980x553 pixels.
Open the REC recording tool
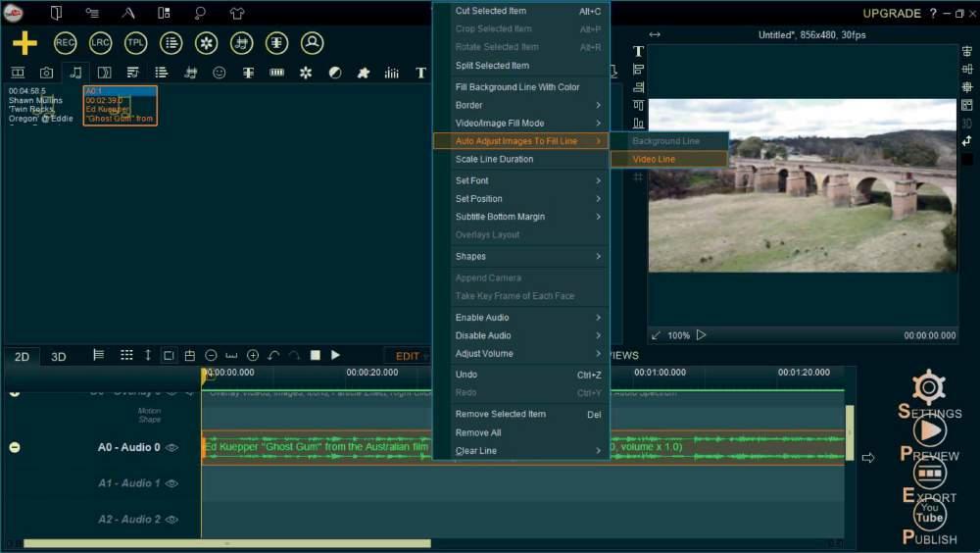66,43
